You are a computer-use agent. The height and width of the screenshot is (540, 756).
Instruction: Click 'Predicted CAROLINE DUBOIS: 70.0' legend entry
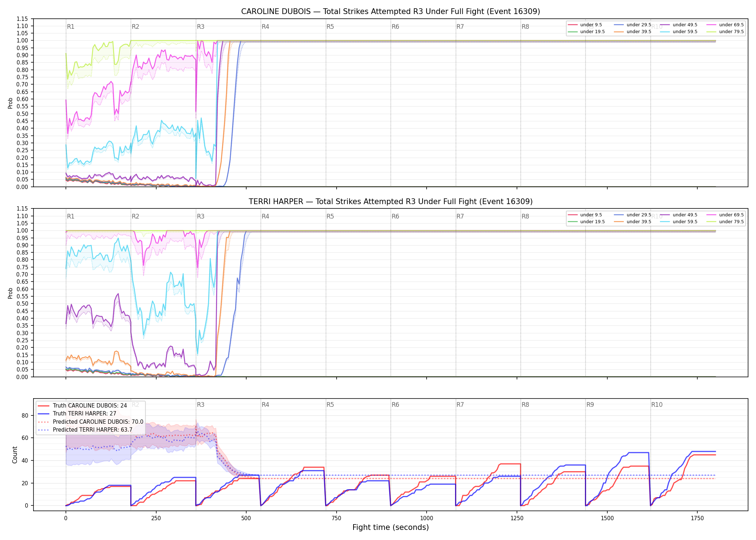click(90, 422)
